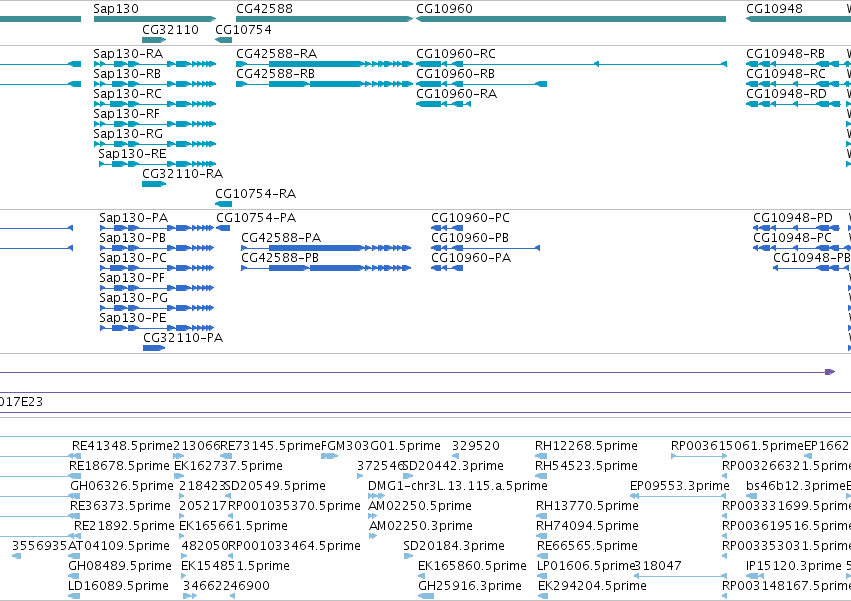
Task: Select protein CG42588-PA
Action: pos(281,238)
